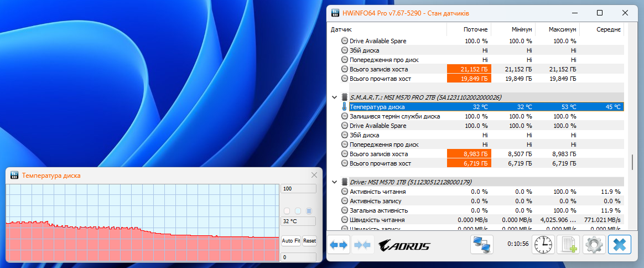Click the 53 °C maximum temperature value
This screenshot has height=268, width=644.
pyautogui.click(x=568, y=107)
